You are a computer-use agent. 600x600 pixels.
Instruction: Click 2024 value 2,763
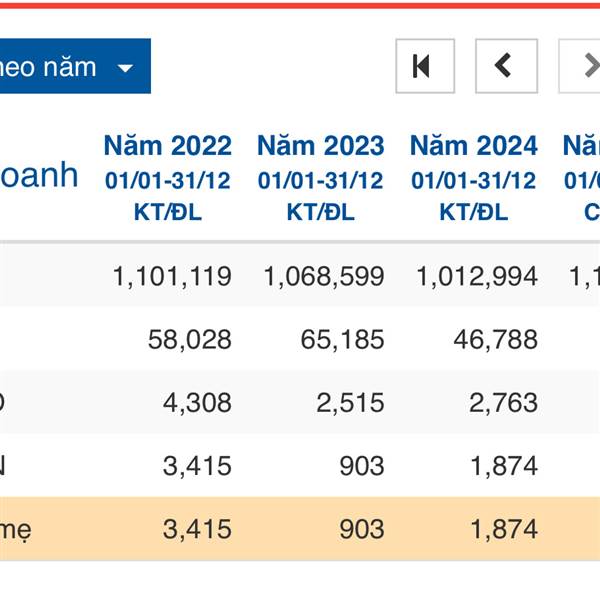click(x=503, y=403)
